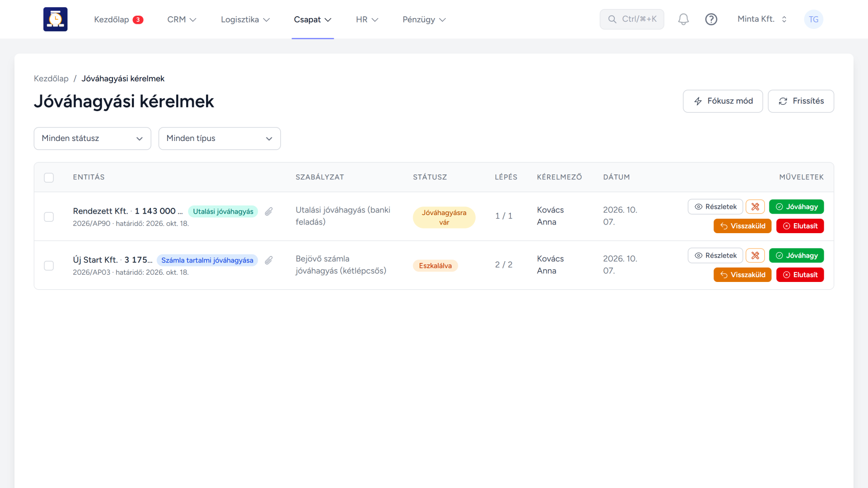The width and height of the screenshot is (868, 488).
Task: Approve Új Start Kft. with Jóváhagy
Action: [x=796, y=255]
